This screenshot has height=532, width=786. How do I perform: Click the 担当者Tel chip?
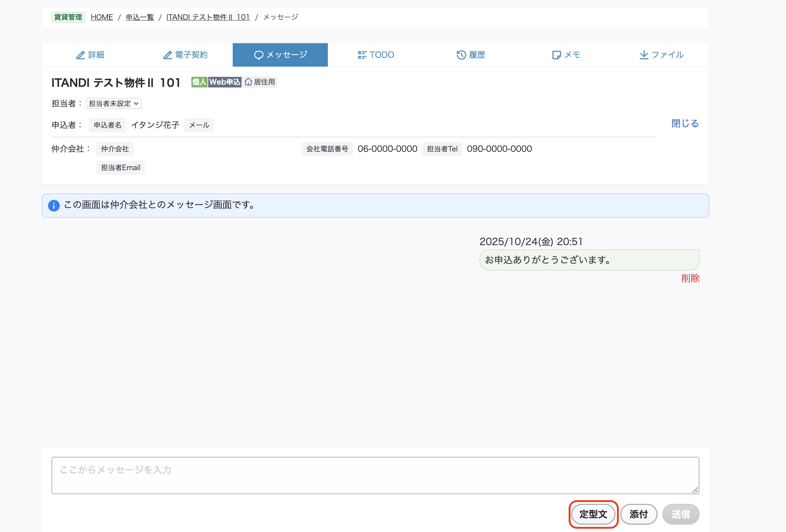point(442,149)
